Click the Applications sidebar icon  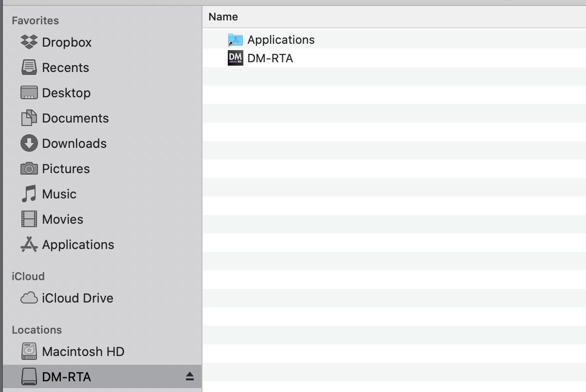pos(29,244)
